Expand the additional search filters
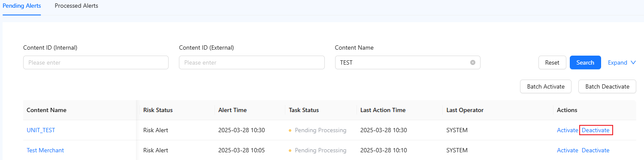The image size is (644, 160). pos(622,62)
